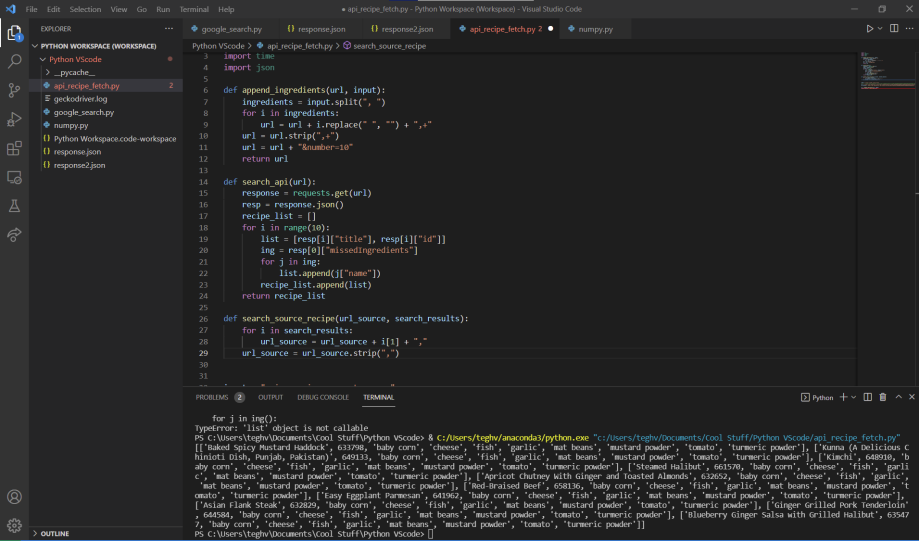Switch to the response2.json tab
This screenshot has height=541, width=919.
tap(407, 29)
